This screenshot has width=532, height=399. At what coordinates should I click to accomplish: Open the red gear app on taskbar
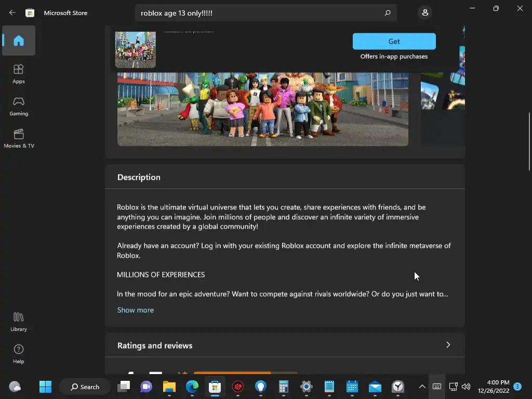tap(237, 387)
